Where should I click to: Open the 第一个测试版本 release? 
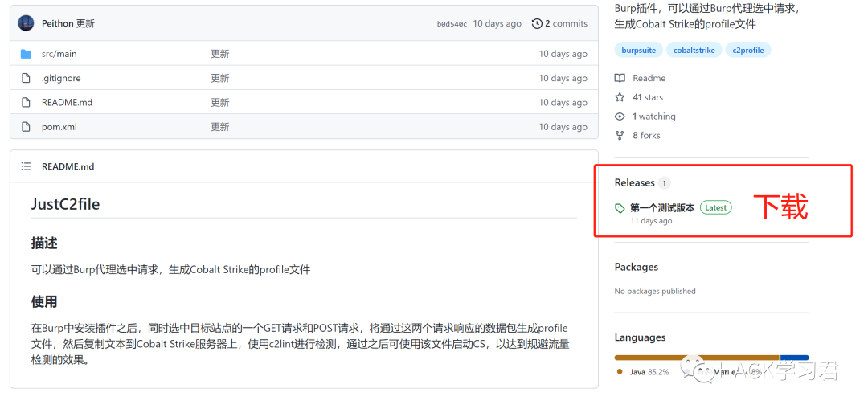click(x=662, y=208)
